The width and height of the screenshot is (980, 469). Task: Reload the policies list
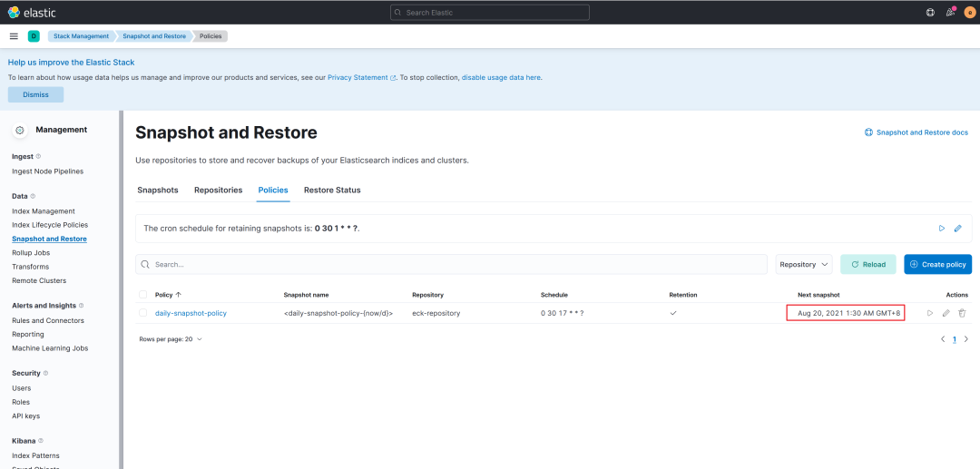click(868, 264)
